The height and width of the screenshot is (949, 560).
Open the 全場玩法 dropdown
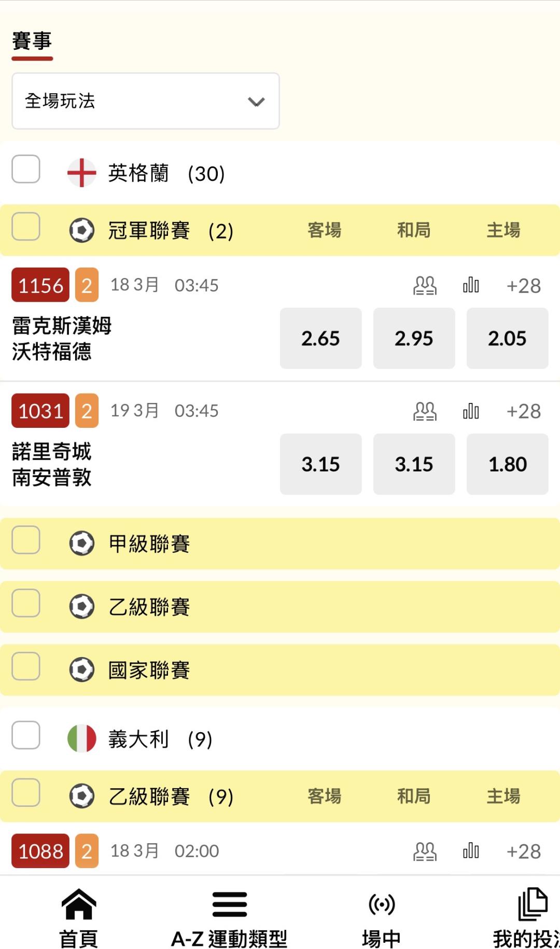click(x=146, y=101)
